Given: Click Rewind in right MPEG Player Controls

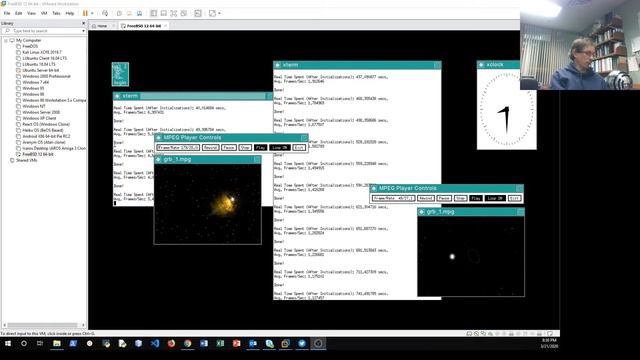Looking at the screenshot, I should pyautogui.click(x=426, y=198).
